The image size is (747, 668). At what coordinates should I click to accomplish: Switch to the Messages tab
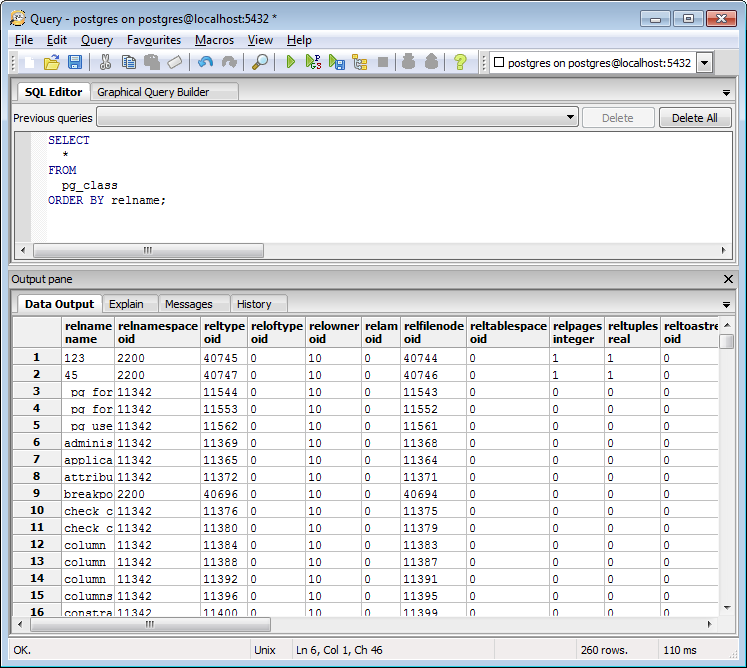(188, 304)
